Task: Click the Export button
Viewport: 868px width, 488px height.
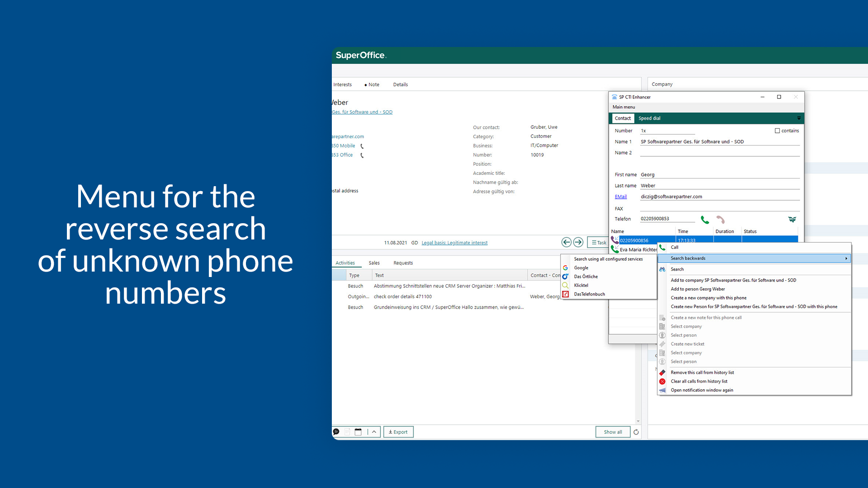Action: [398, 432]
